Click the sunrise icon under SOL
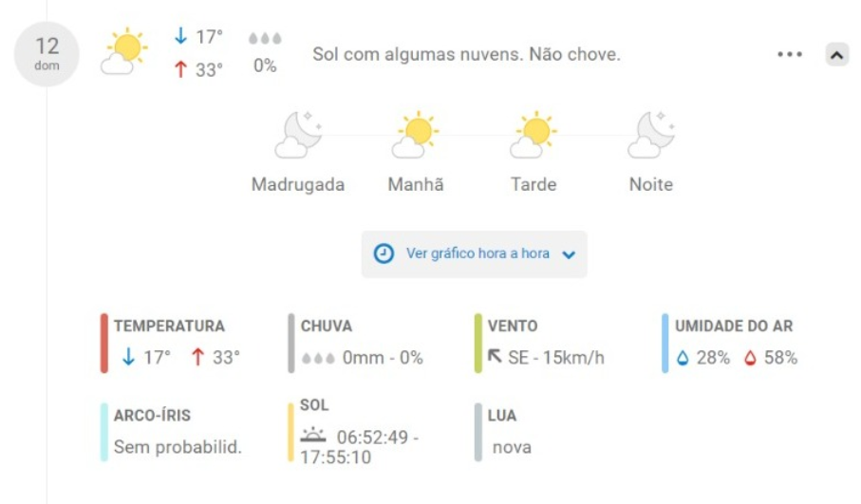 (313, 435)
